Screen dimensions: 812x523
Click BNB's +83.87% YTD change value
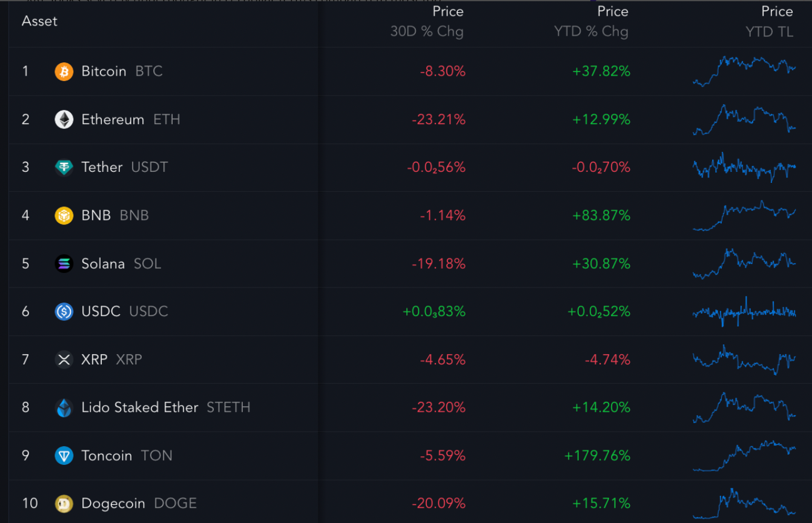(x=601, y=215)
